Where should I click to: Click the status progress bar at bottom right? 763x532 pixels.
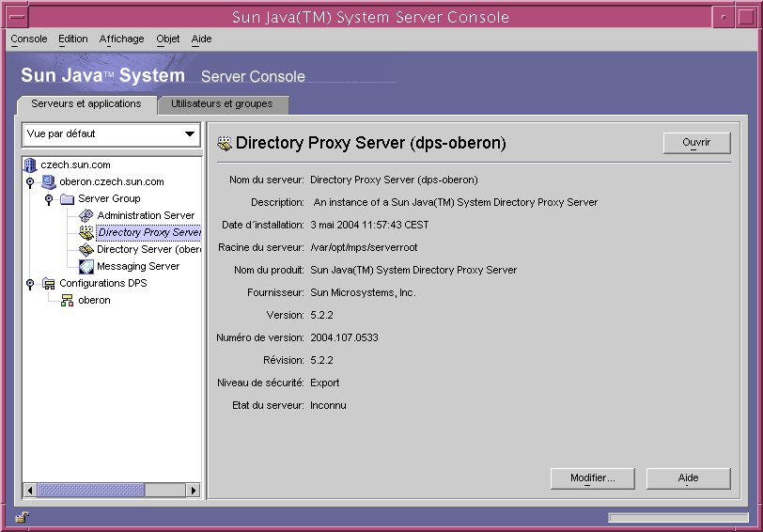point(678,518)
